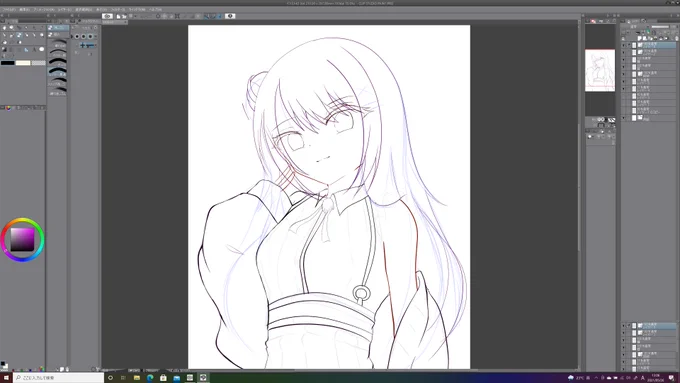This screenshot has height=383, width=680.
Task: Open the Cortana circle button on the taskbar
Action: tap(110, 378)
